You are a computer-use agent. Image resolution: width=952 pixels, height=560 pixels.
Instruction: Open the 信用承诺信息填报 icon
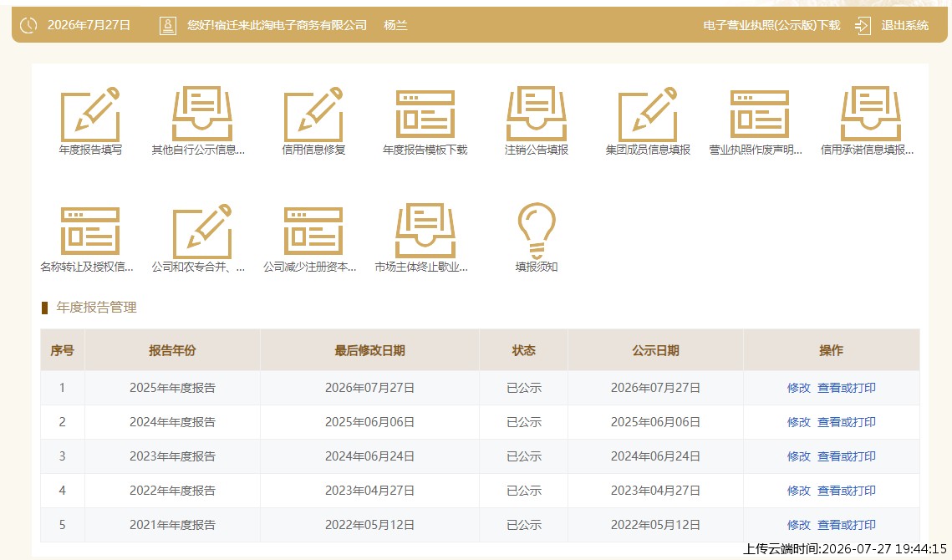(871, 115)
